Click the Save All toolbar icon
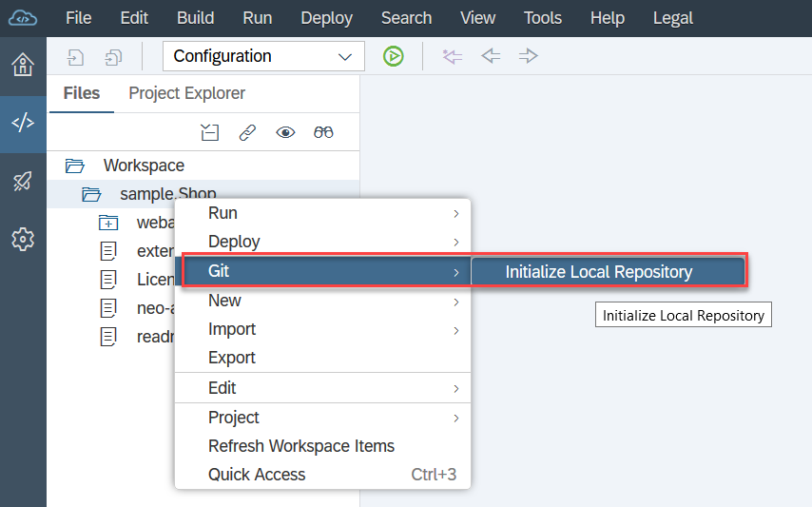This screenshot has height=507, width=812. coord(113,56)
